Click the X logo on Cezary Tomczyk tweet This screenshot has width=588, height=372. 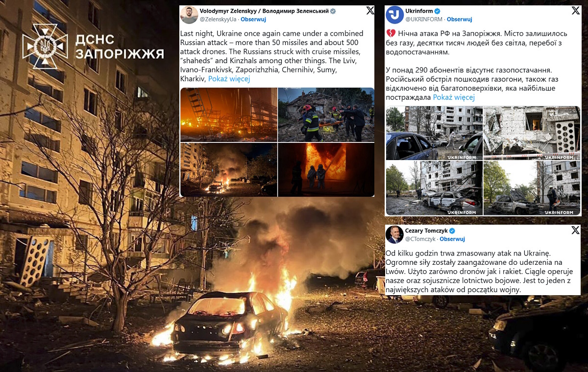(575, 230)
